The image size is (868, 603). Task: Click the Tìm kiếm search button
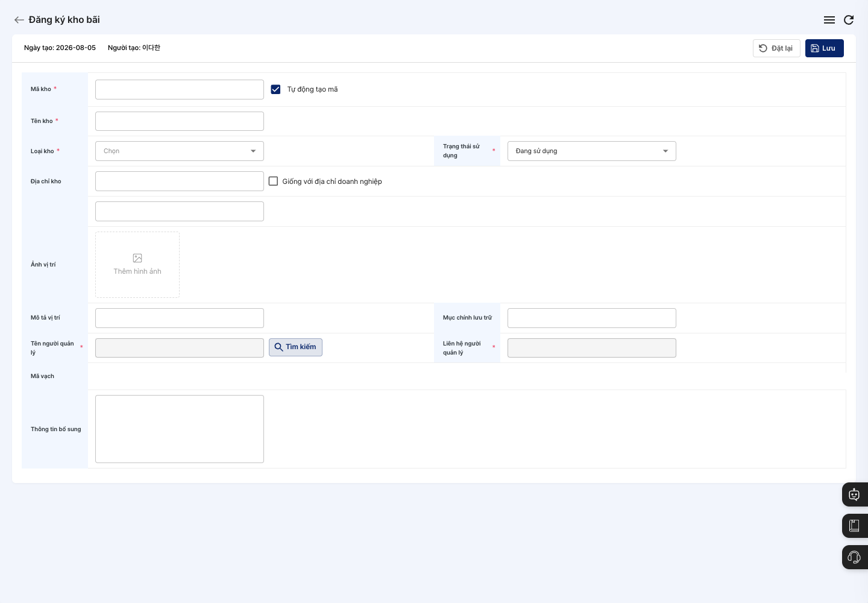click(295, 347)
